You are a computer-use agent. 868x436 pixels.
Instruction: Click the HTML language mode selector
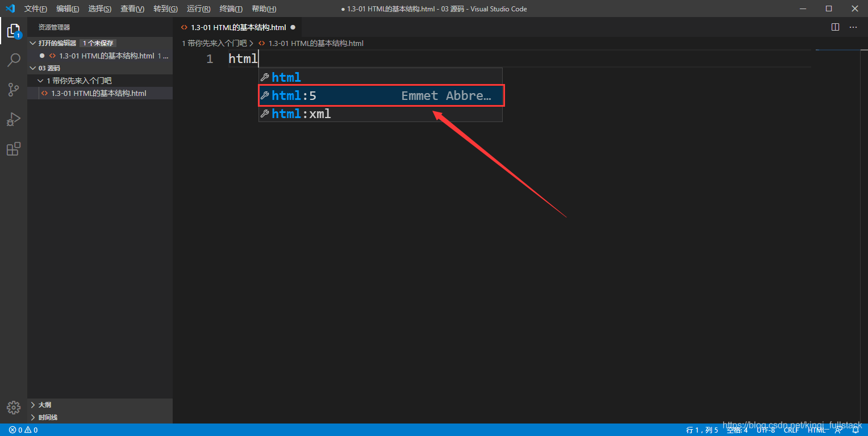pos(816,430)
